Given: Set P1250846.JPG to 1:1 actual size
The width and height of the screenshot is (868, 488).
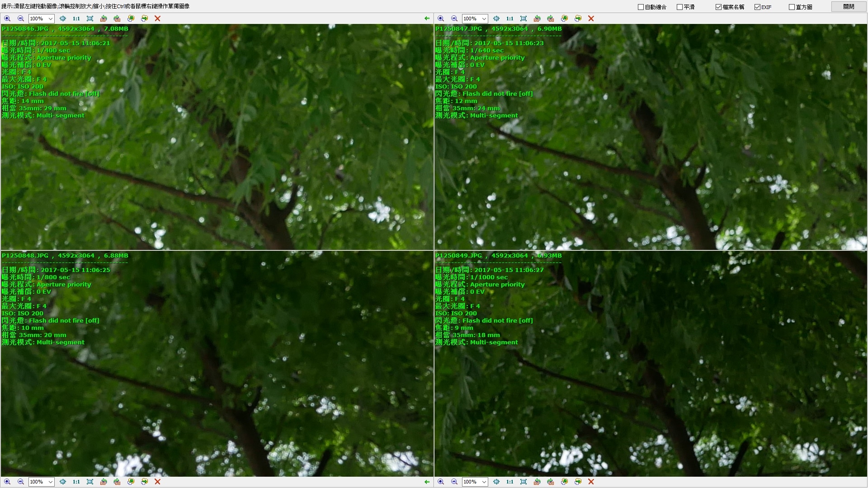Looking at the screenshot, I should tap(76, 19).
